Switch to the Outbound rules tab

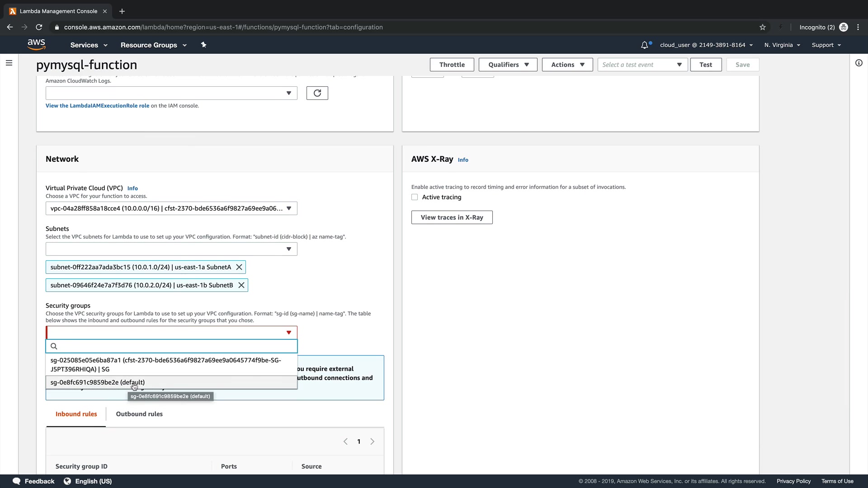(139, 414)
